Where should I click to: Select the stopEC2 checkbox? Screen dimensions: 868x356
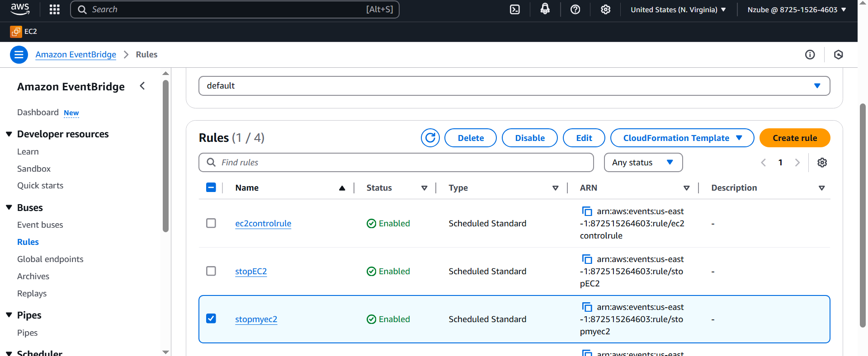pyautogui.click(x=211, y=271)
